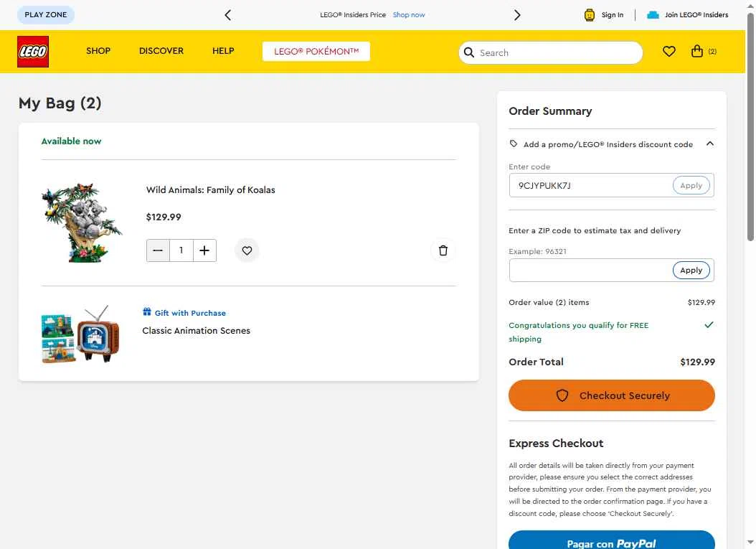The image size is (756, 549).
Task: Click the Available now label
Action: tap(71, 141)
